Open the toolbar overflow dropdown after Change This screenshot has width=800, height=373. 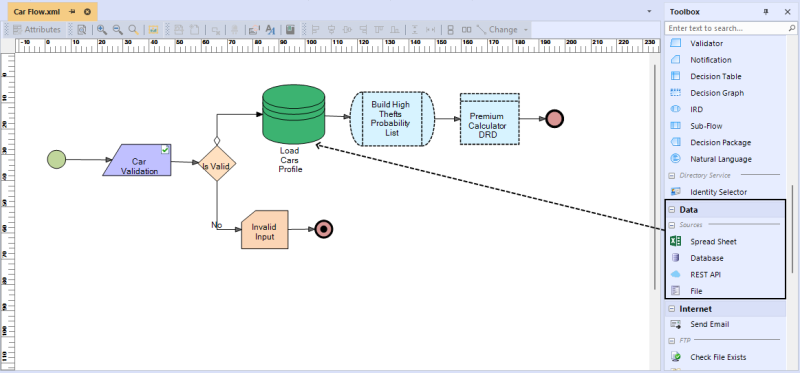526,30
